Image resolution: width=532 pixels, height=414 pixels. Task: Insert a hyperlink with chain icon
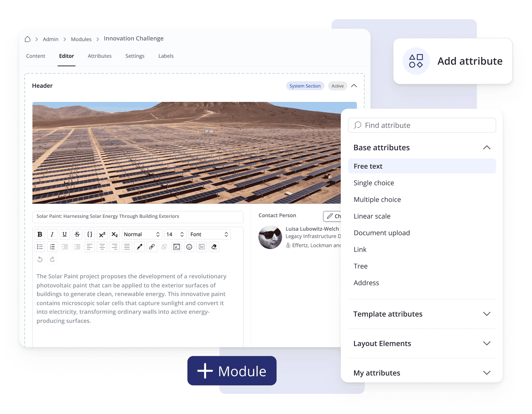pos(152,247)
